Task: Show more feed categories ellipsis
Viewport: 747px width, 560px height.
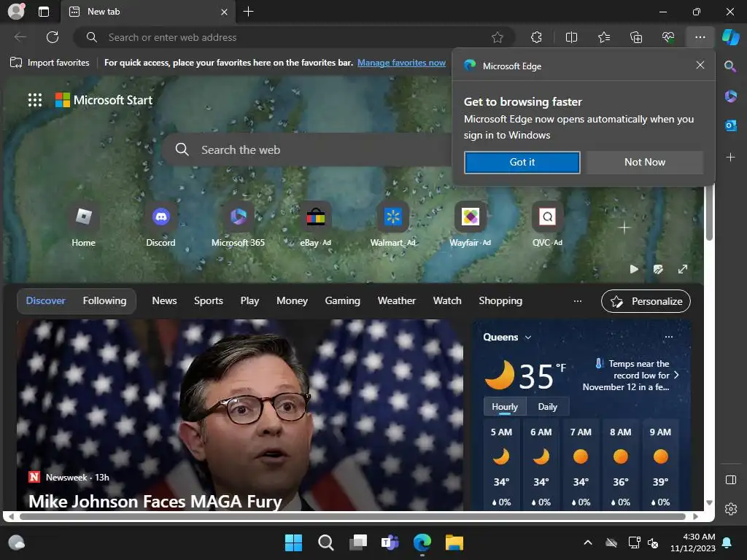Action: coord(578,301)
